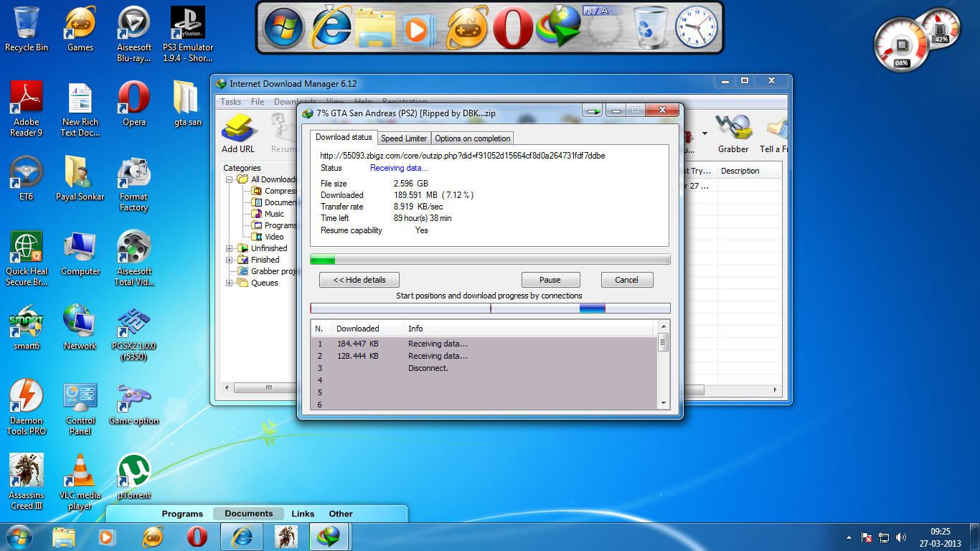Select connection row with 184.447 KB
980x551 pixels.
pos(484,344)
